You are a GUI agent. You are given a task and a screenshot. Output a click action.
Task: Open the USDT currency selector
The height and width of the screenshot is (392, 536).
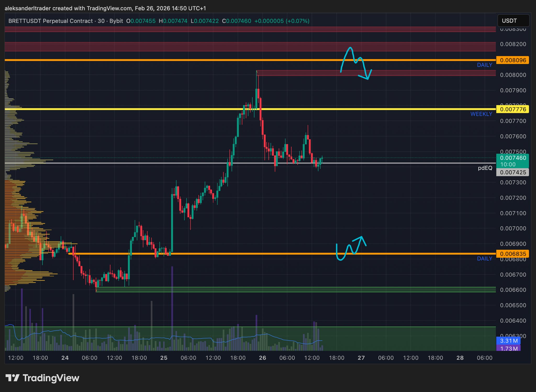coord(513,21)
